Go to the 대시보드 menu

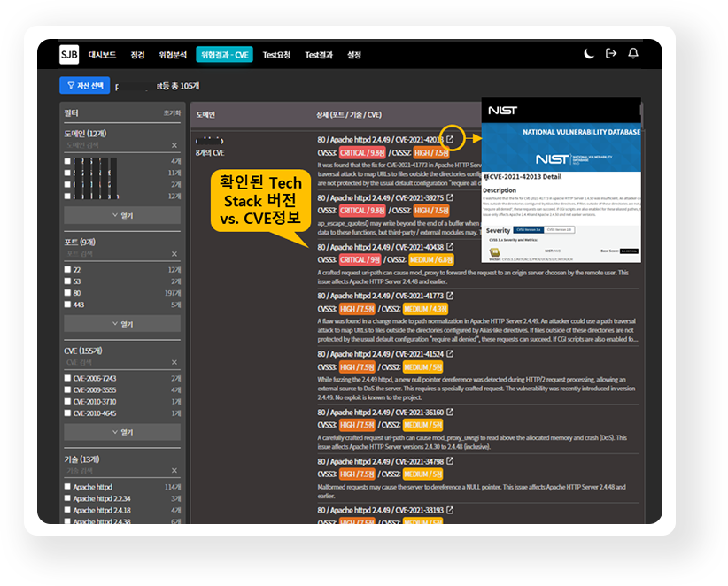(102, 55)
